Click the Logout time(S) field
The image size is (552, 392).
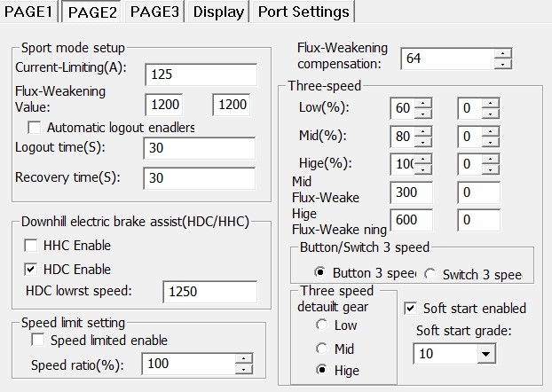(201, 147)
